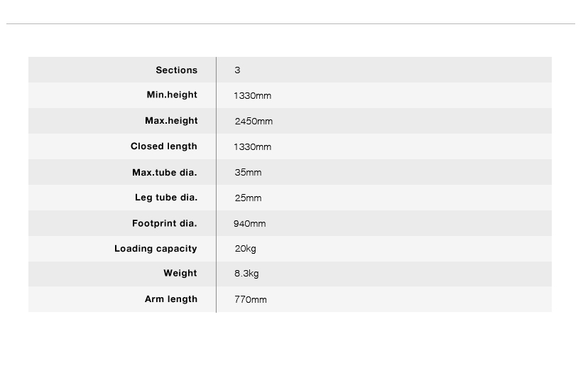Click the Max.height label
This screenshot has width=588, height=381.
(x=171, y=121)
